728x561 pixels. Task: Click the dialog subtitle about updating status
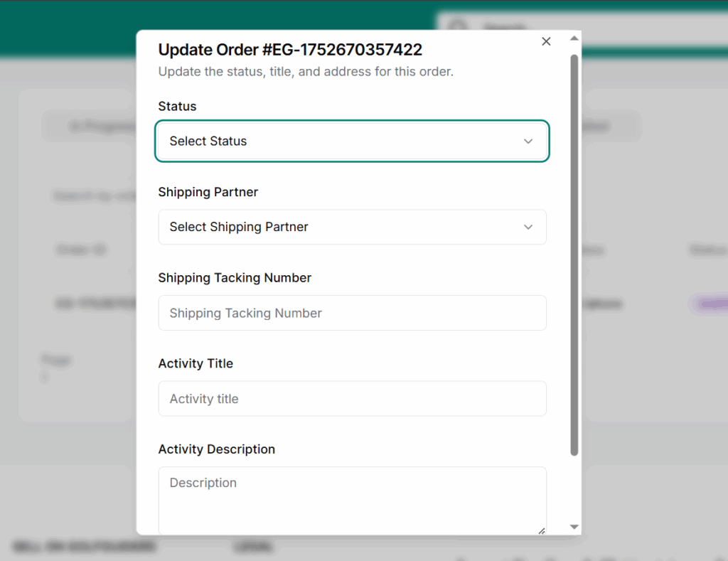click(x=306, y=72)
